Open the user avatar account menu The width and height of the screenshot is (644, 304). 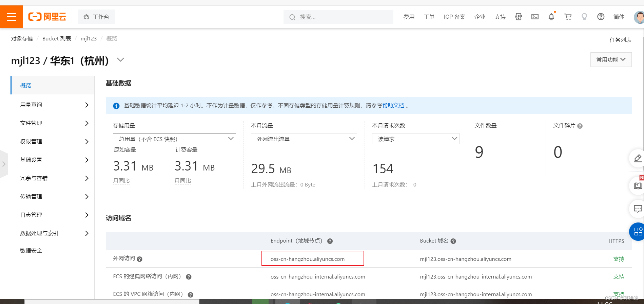point(639,17)
